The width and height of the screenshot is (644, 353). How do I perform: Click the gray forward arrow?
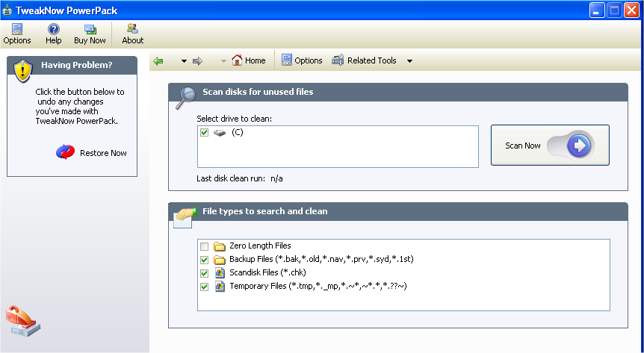[197, 61]
